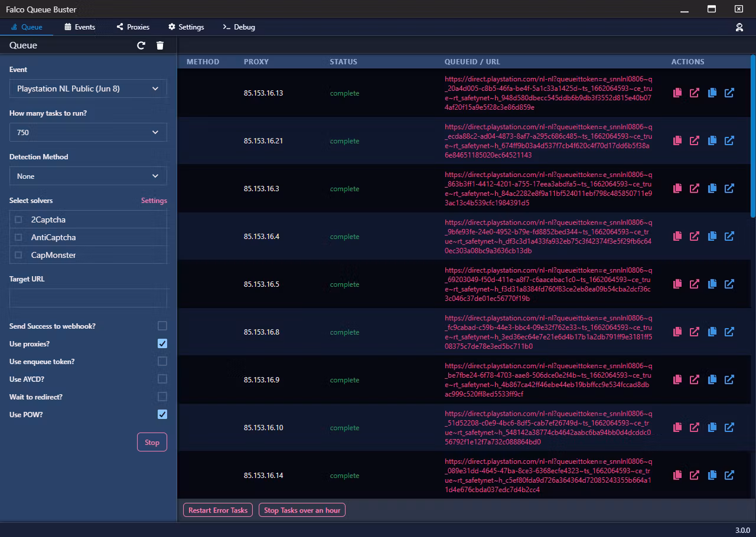Click complete status for proxy 85.153.16.3
Screen dimensions: 756x537
344,189
